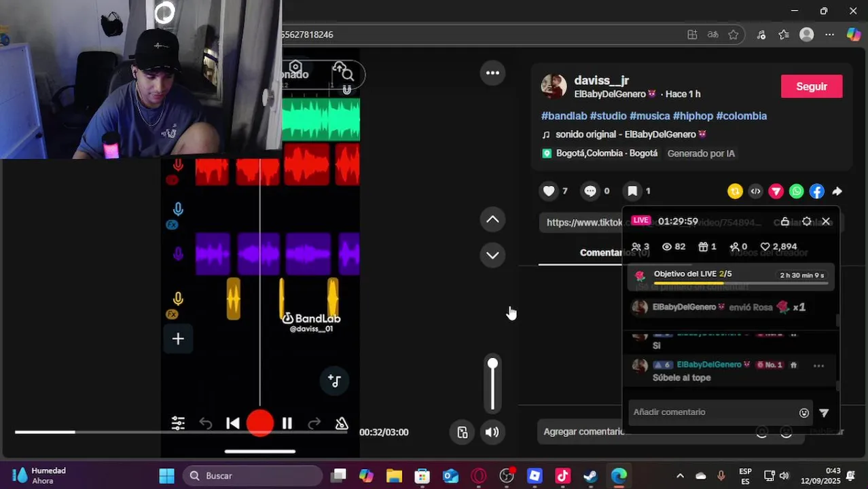868x489 pixels.
Task: Open the #bandlab hashtag
Action: tap(564, 116)
